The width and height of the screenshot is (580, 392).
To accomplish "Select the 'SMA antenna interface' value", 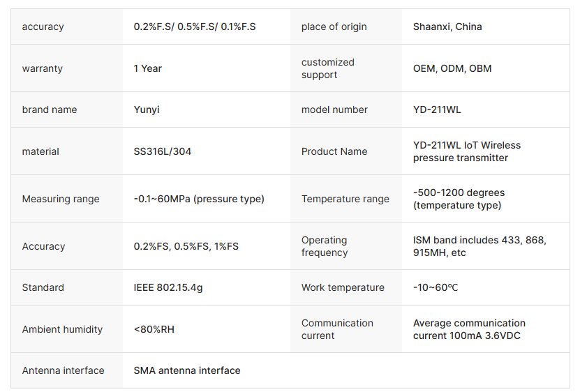I will (187, 370).
